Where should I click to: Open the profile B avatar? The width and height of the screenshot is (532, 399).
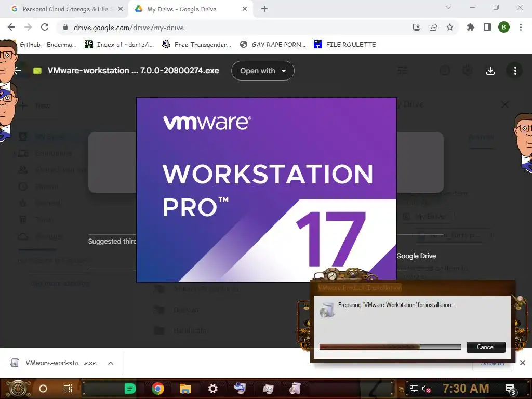(x=504, y=27)
